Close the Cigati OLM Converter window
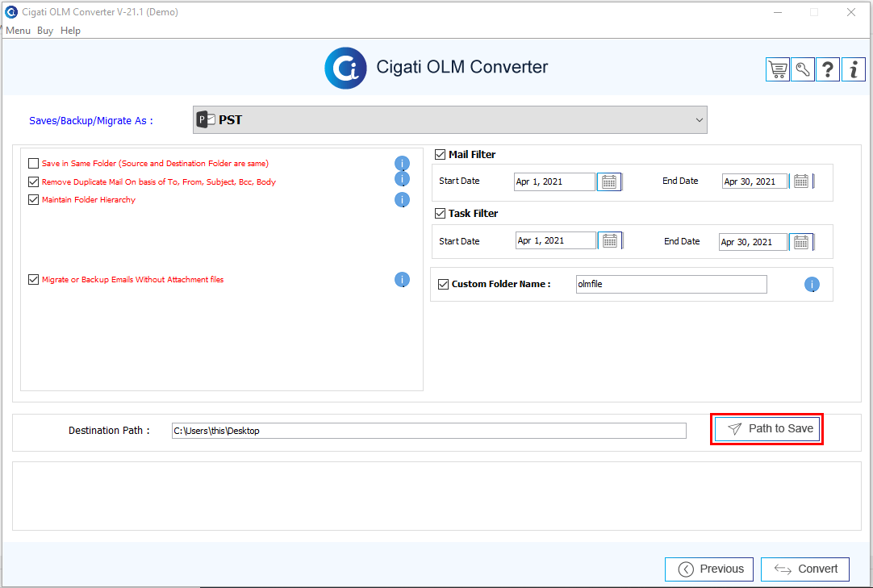The width and height of the screenshot is (873, 588). pos(850,12)
